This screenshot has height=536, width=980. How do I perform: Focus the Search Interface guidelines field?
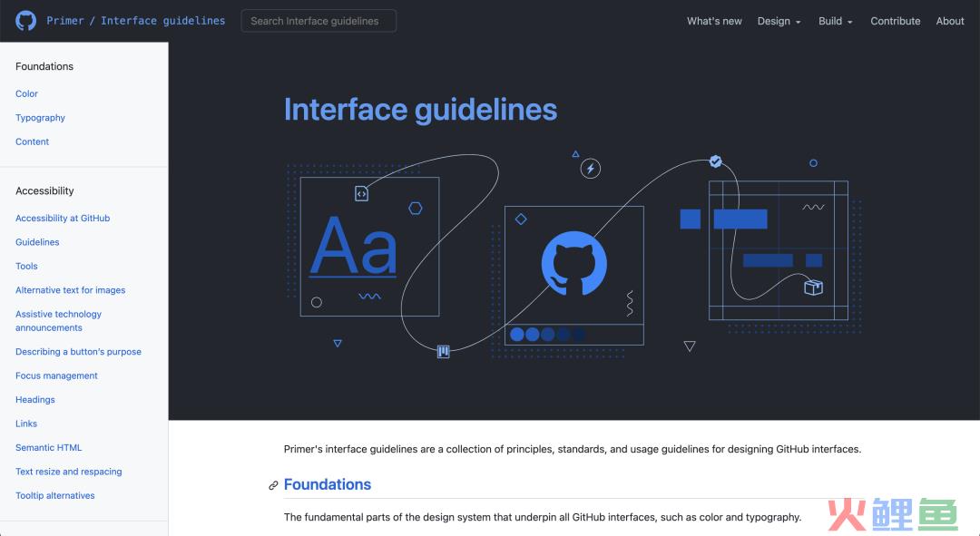pos(318,21)
